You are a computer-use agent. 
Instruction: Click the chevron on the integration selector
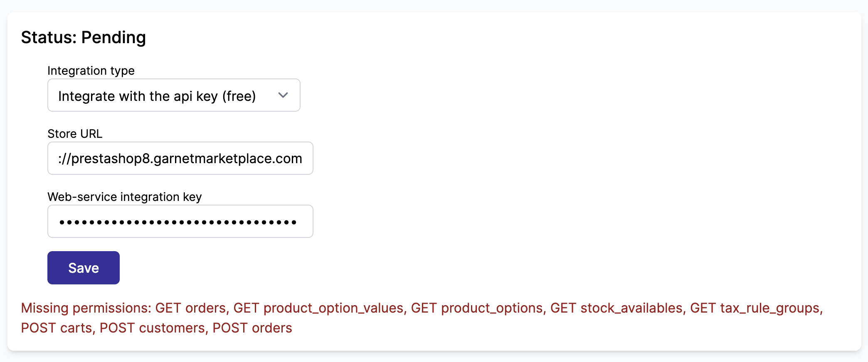coord(284,95)
